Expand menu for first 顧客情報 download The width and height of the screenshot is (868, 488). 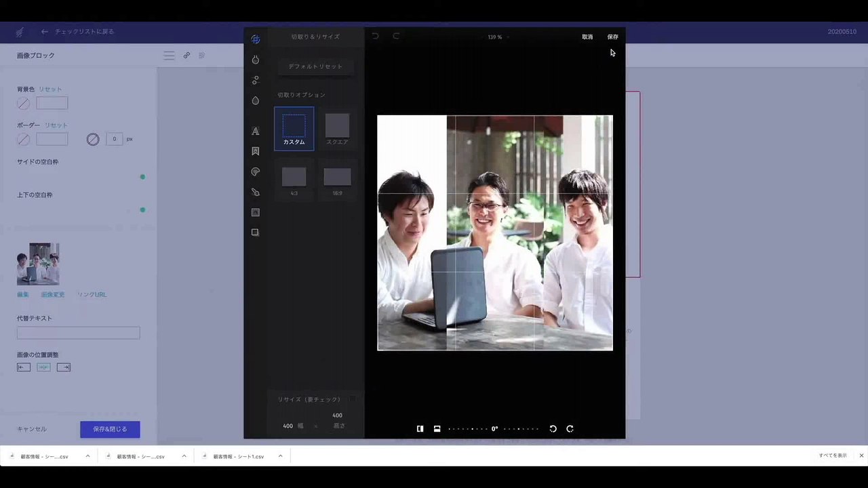[87, 456]
